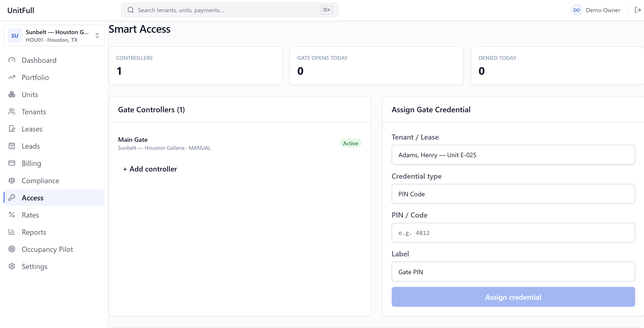The image size is (644, 328).
Task: Click the Units boxes icon
Action: coord(12,94)
